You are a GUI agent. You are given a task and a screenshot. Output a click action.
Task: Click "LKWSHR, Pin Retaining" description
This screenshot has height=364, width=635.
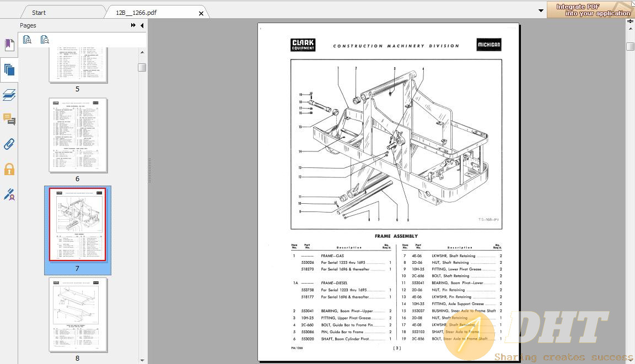point(451,297)
